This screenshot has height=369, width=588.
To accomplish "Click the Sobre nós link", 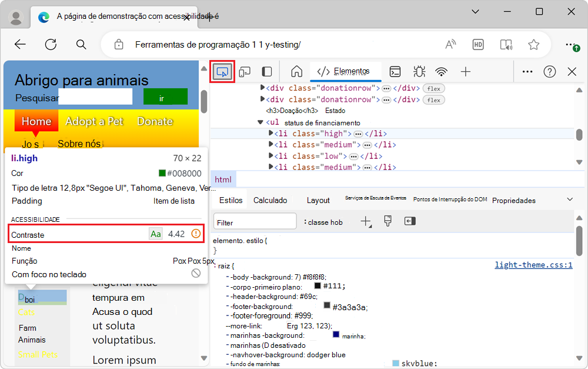I will click(x=79, y=144).
